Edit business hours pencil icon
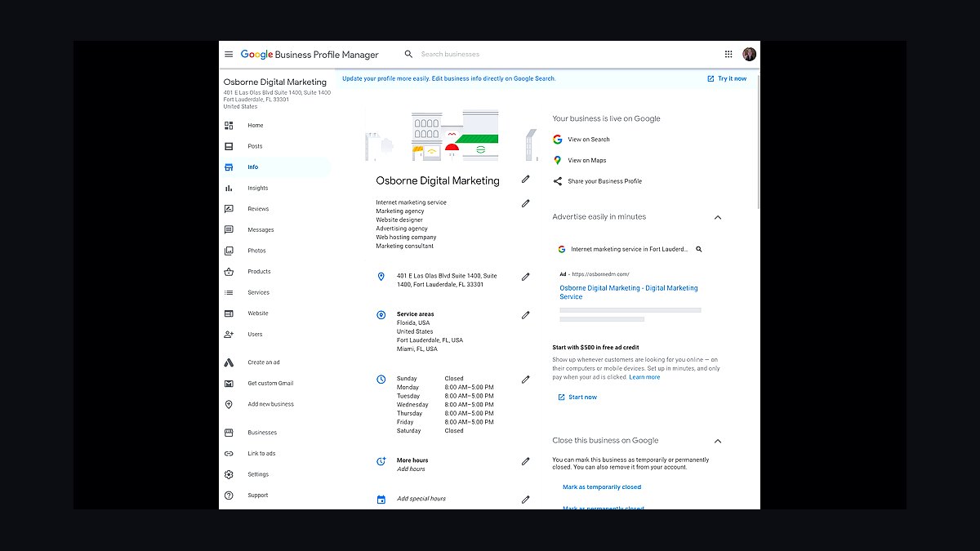Screen dimensions: 980x551 pos(525,380)
